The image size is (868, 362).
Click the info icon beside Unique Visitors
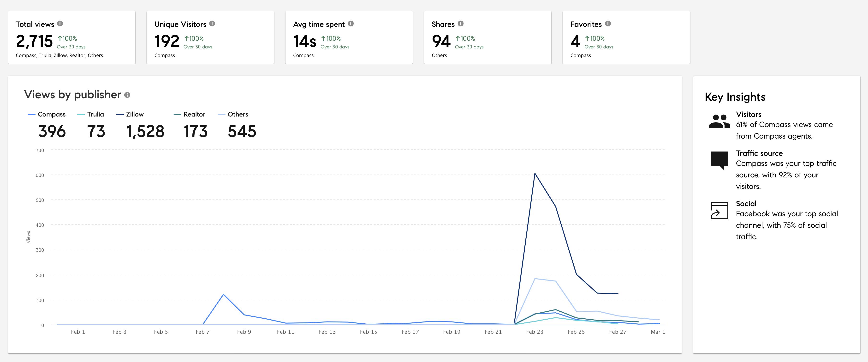pyautogui.click(x=212, y=23)
